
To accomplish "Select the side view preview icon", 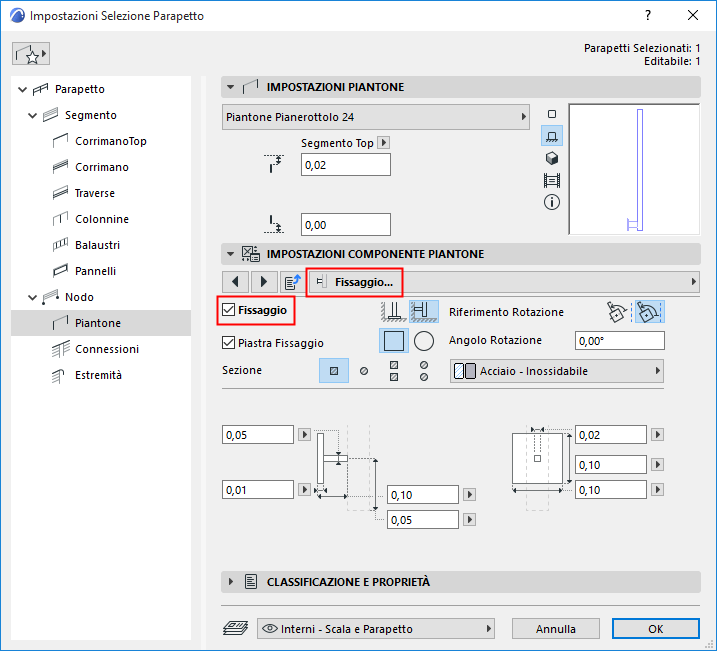I will [552, 136].
